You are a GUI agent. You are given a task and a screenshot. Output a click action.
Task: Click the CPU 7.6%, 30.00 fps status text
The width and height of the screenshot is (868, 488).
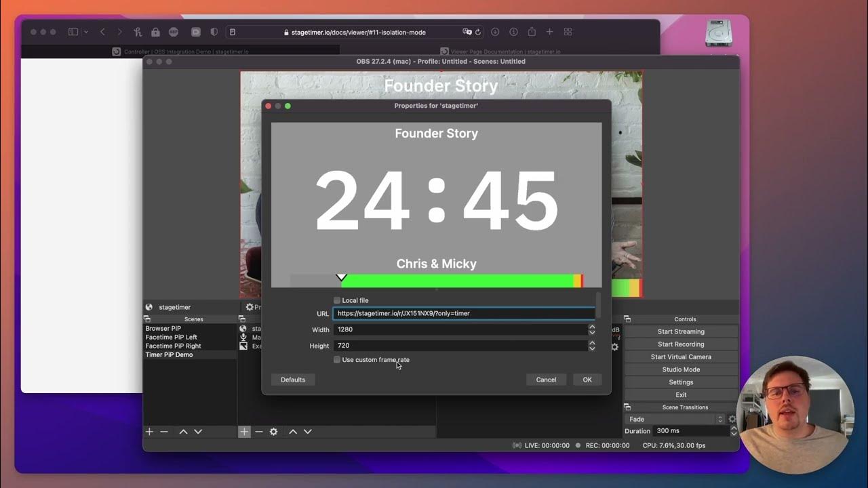674,445
